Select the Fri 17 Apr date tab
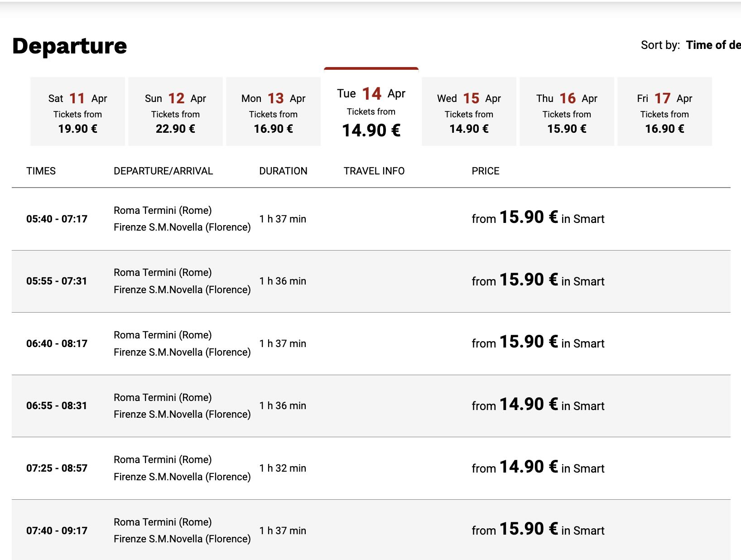 [664, 112]
